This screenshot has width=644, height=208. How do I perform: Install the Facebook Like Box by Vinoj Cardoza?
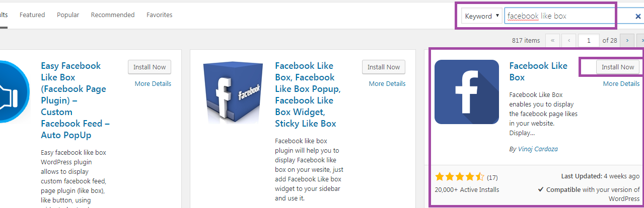click(x=617, y=67)
